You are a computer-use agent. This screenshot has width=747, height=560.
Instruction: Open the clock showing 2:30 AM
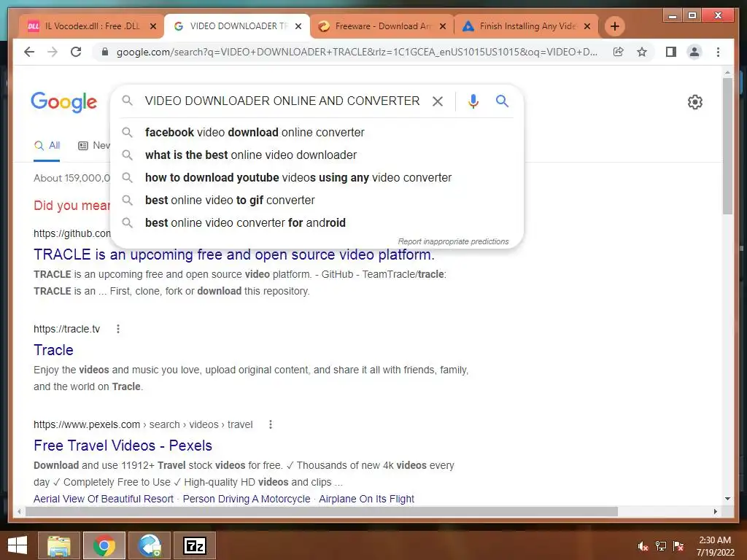[x=715, y=546]
